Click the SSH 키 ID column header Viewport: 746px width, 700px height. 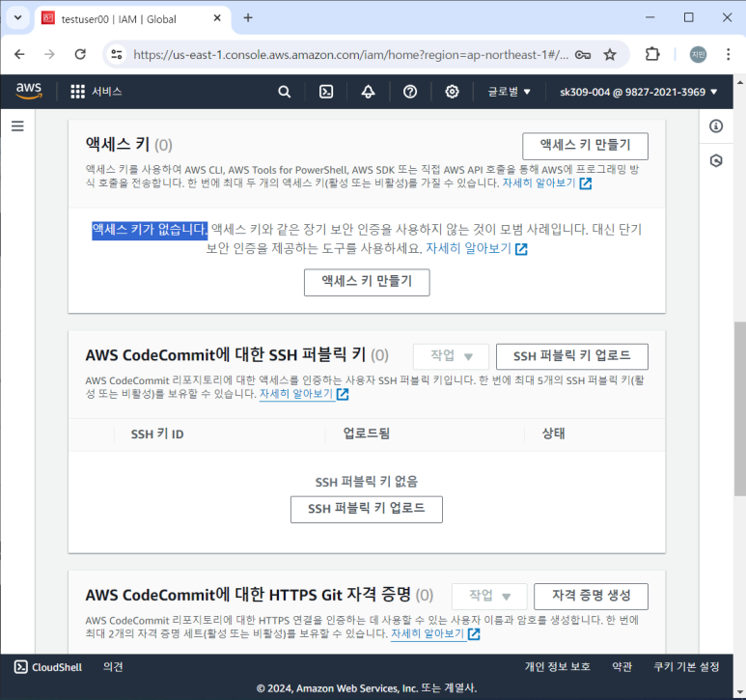pyautogui.click(x=157, y=434)
